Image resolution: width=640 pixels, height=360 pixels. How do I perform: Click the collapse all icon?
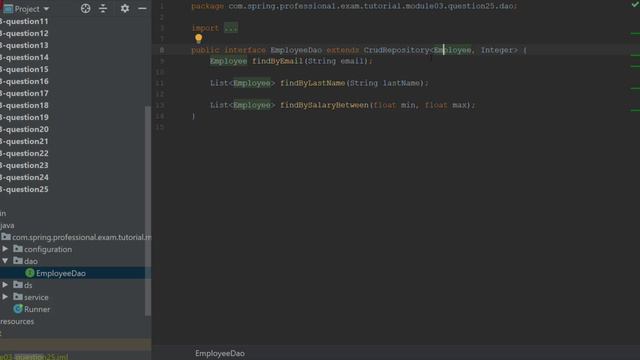(x=103, y=9)
